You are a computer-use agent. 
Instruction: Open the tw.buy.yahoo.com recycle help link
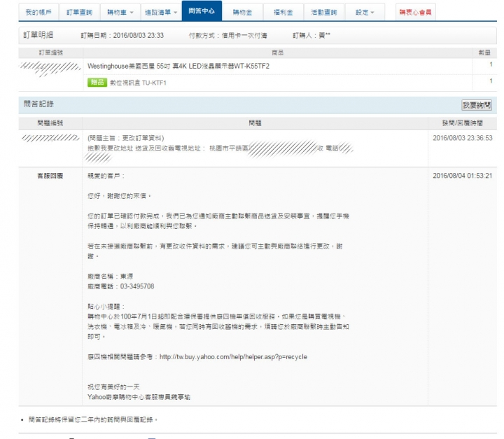[x=233, y=357]
